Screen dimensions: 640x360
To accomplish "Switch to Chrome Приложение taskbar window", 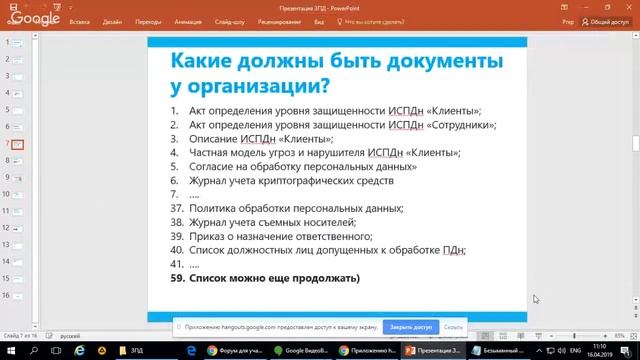I will [367, 351].
